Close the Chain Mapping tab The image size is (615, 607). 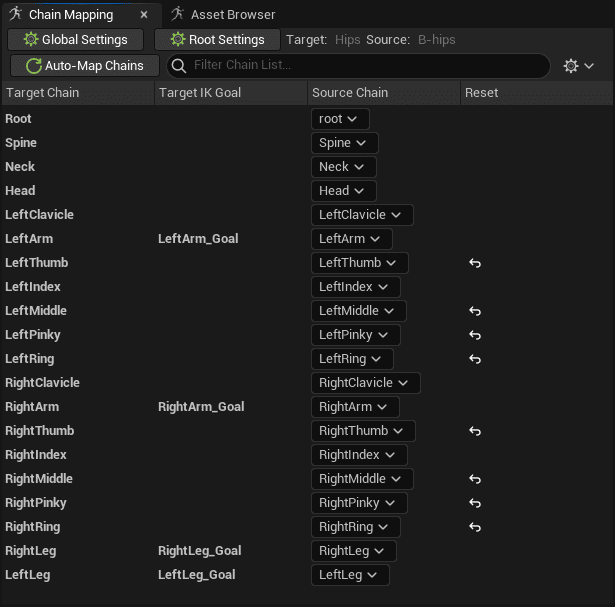144,15
